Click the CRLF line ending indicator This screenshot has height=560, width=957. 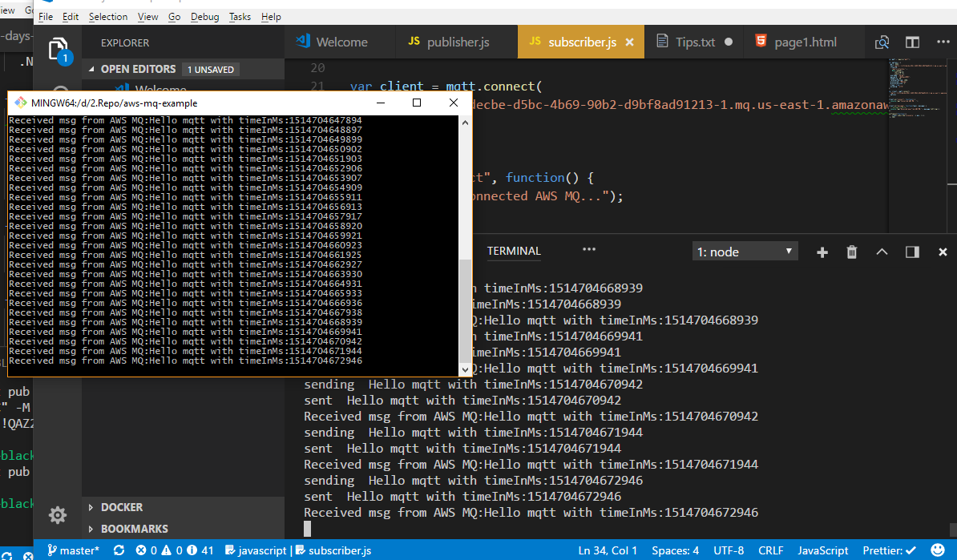click(770, 550)
